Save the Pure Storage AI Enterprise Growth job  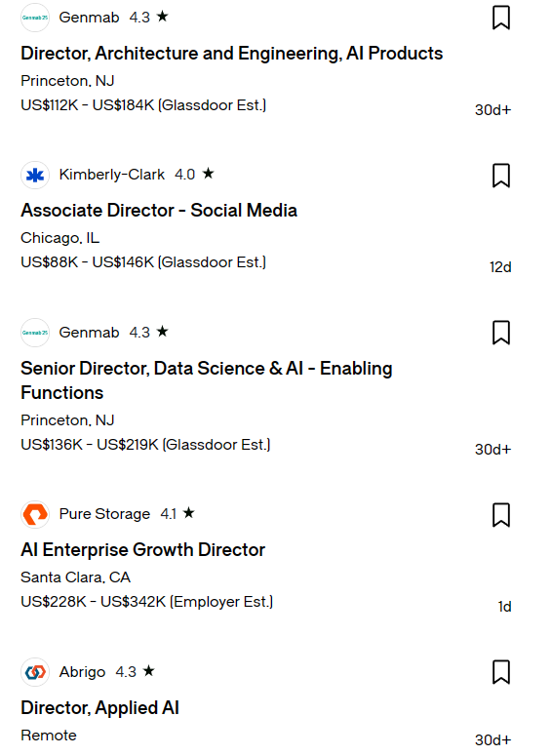coord(501,514)
